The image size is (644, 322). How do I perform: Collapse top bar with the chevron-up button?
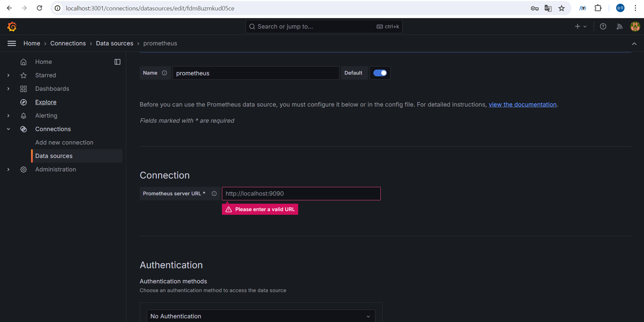click(x=634, y=44)
